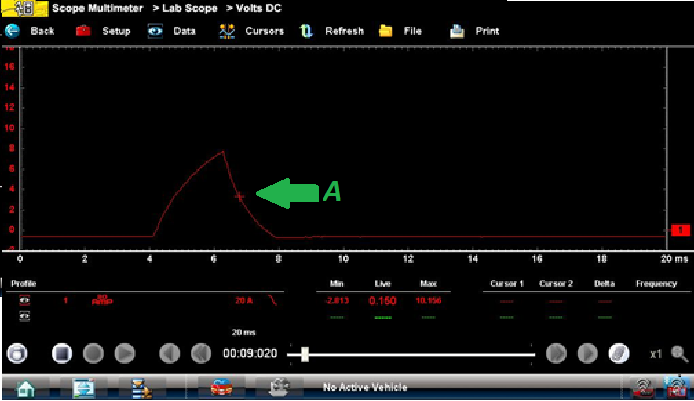Activate the Cursors tool

pos(250,31)
